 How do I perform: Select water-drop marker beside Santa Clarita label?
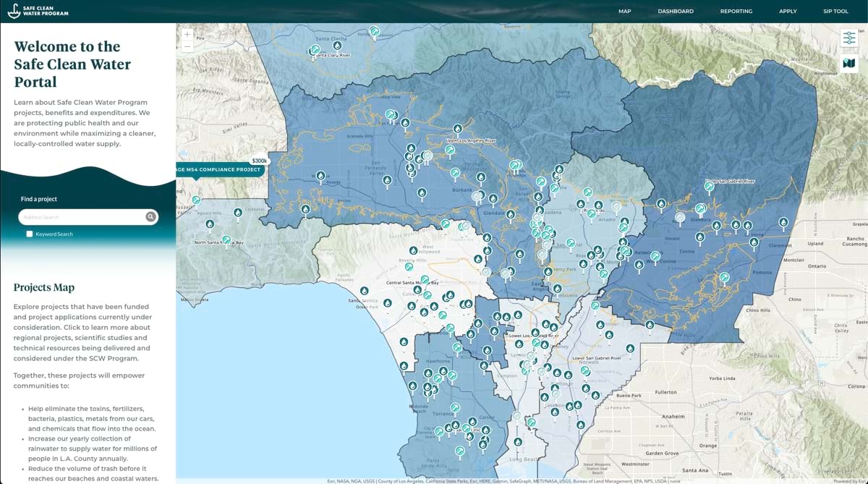tap(337, 46)
